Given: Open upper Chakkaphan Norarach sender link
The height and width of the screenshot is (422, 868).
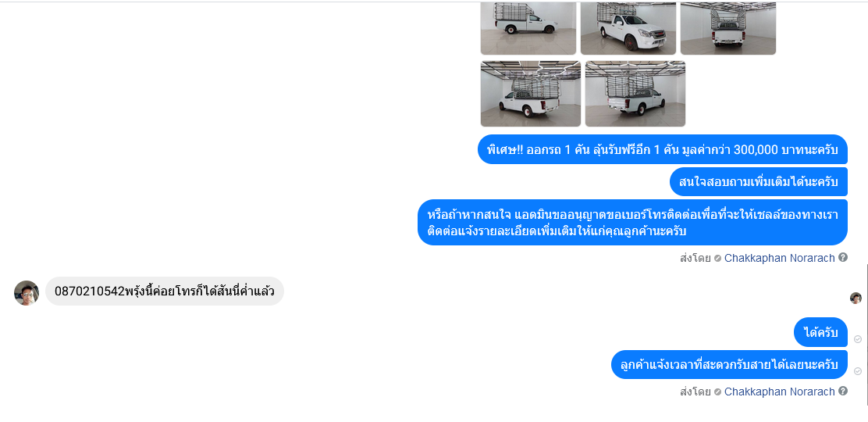Looking at the screenshot, I should point(779,258).
